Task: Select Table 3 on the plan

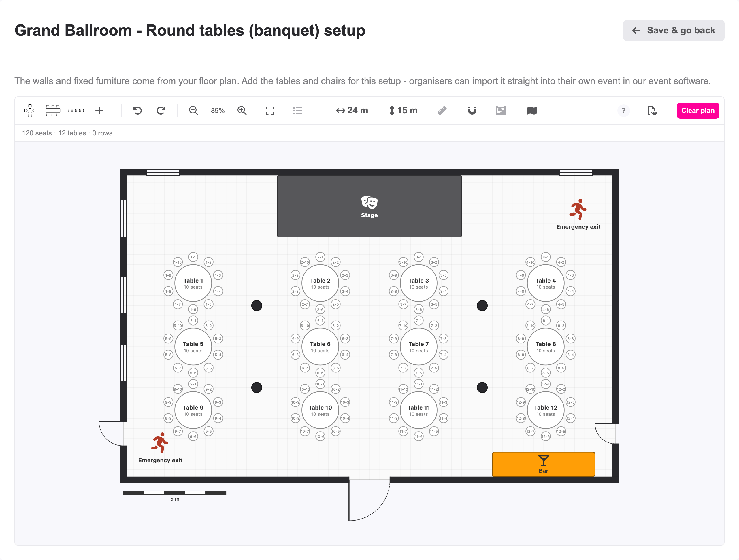Action: (x=418, y=283)
